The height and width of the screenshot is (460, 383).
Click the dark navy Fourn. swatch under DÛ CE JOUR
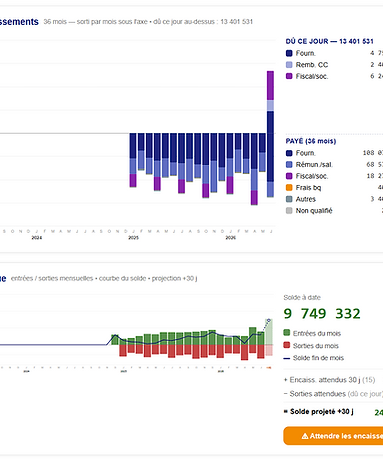point(289,53)
